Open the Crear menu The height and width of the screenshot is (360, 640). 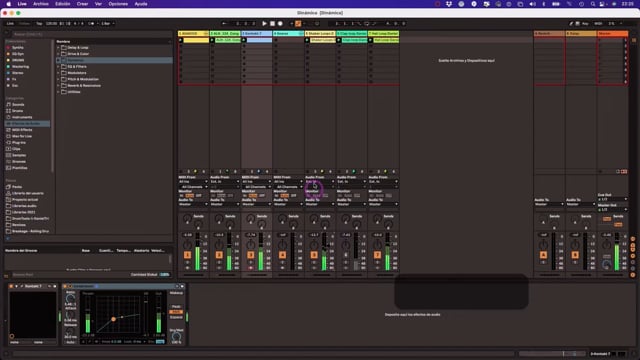tap(82, 4)
